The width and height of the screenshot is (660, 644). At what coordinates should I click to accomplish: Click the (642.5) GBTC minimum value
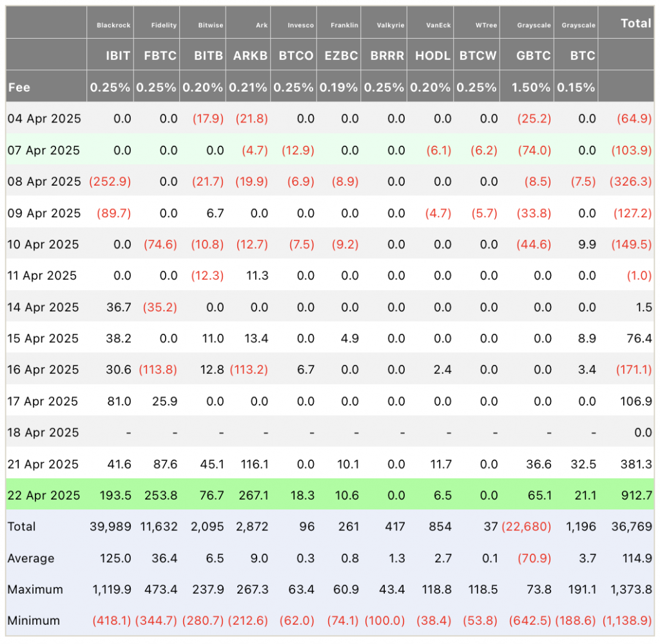coord(530,620)
